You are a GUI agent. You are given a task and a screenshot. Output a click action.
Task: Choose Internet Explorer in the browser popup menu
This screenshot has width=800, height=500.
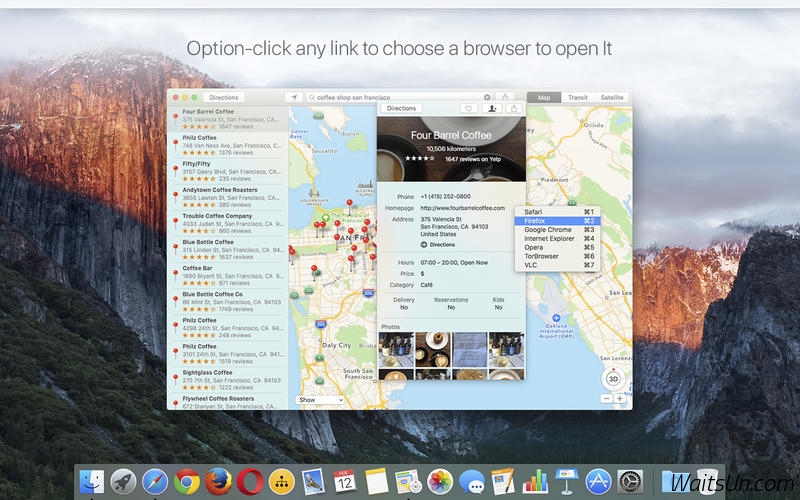[558, 238]
